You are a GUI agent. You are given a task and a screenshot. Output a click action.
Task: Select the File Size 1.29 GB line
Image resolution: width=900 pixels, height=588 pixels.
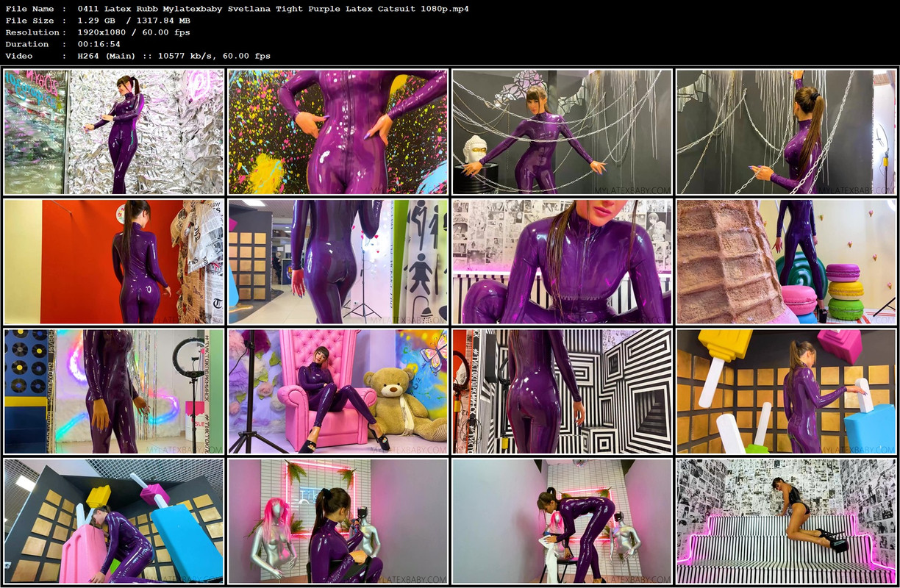(98, 21)
